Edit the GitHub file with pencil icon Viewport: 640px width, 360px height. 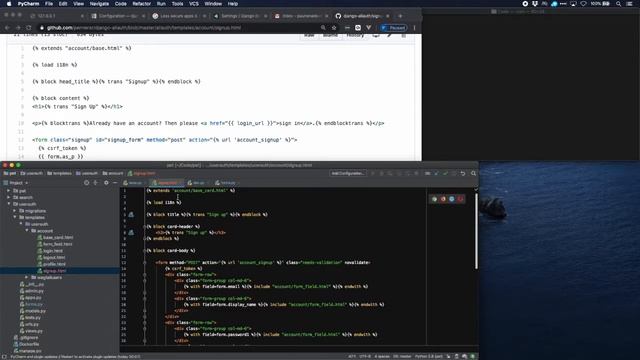pyautogui.click(x=389, y=36)
